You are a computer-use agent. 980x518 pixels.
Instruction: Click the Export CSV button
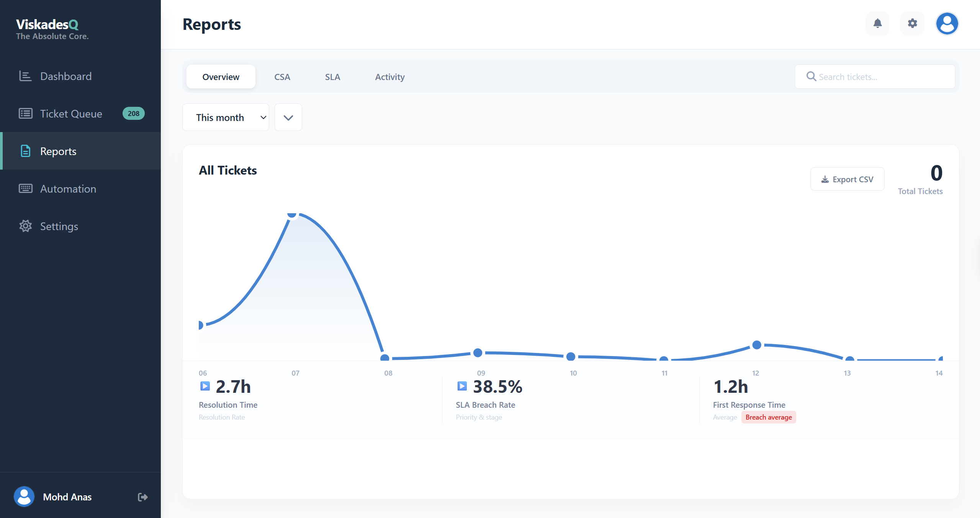coord(847,179)
